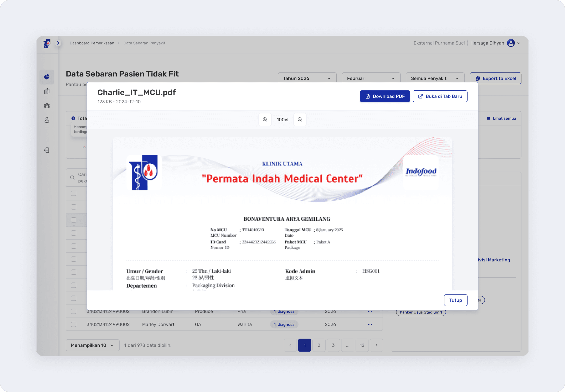The image size is (565, 392).
Task: Expand sidebar with the chevron arrow button
Action: [58, 43]
